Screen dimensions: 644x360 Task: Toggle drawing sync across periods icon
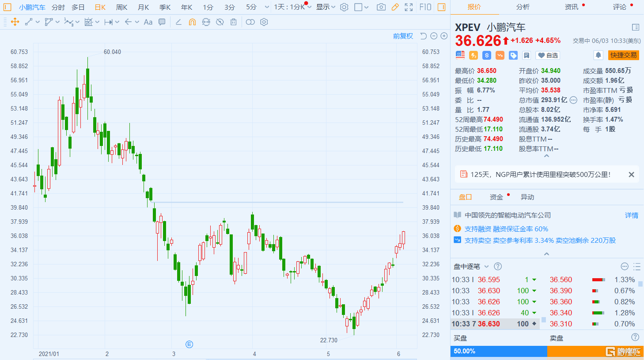pyautogui.click(x=206, y=22)
